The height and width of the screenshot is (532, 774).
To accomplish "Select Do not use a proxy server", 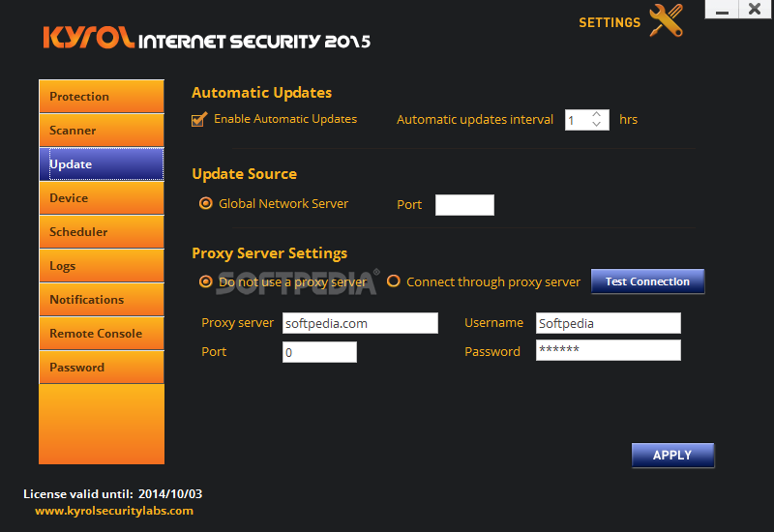I will click(206, 281).
